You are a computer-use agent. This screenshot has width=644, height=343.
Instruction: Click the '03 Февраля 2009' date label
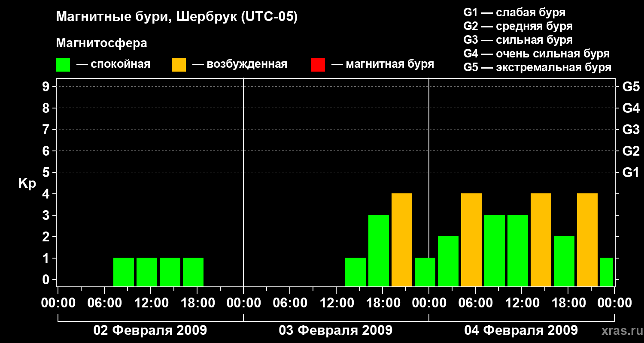coord(336,331)
